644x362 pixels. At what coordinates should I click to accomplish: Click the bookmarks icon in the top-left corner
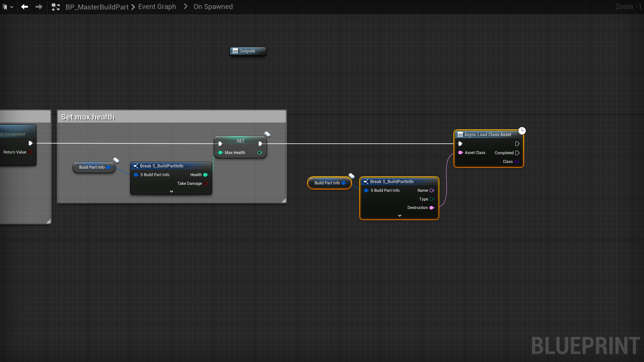pos(5,7)
